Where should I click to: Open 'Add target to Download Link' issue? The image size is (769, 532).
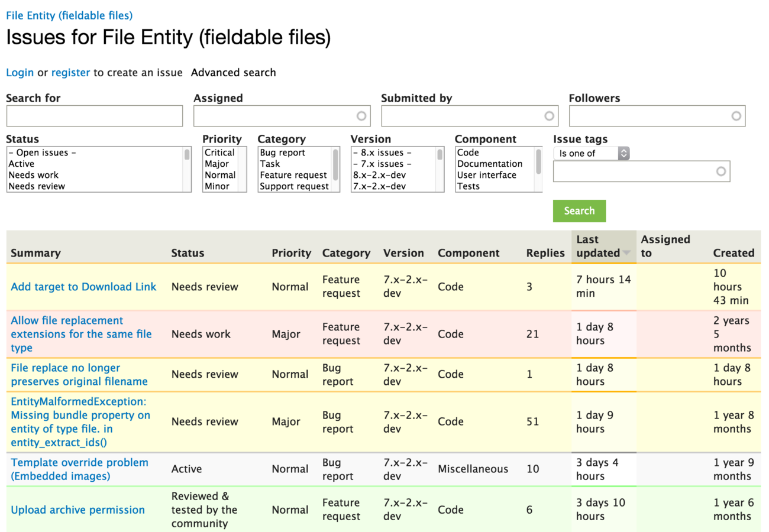point(83,287)
